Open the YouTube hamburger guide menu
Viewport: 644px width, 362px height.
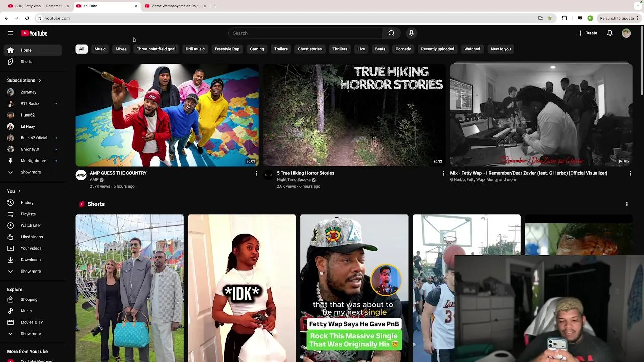tap(10, 33)
